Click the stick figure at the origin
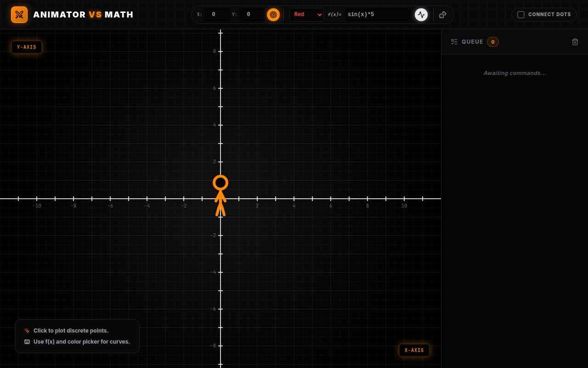 point(220,195)
